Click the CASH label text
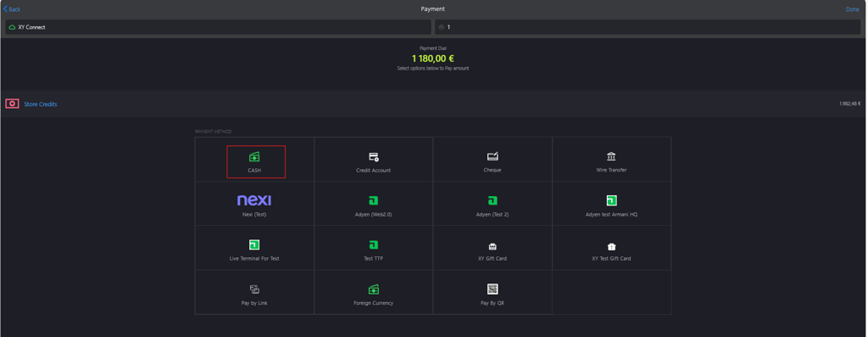The width and height of the screenshot is (868, 337). [254, 170]
